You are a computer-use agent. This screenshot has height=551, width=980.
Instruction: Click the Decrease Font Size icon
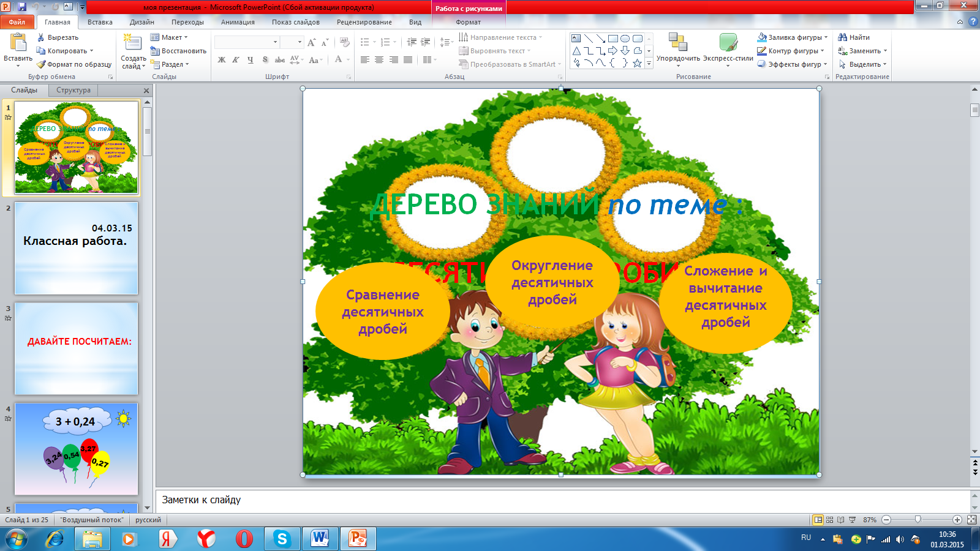[325, 42]
